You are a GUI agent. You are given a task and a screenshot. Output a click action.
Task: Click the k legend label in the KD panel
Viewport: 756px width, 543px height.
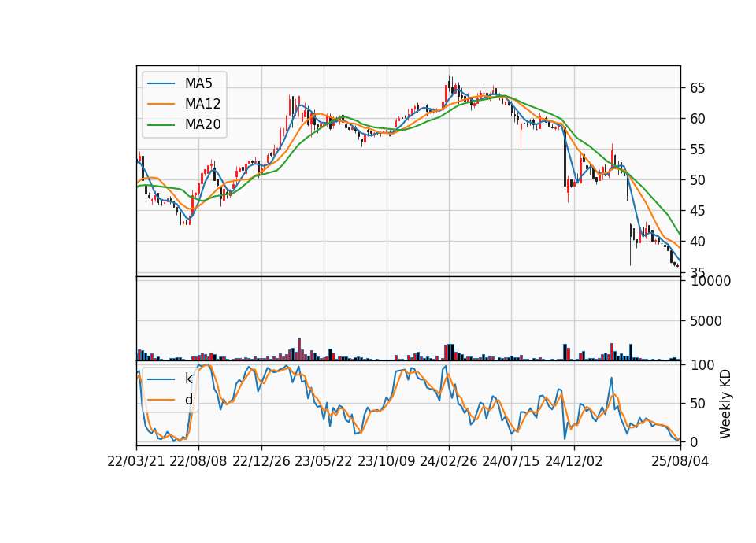[188, 379]
